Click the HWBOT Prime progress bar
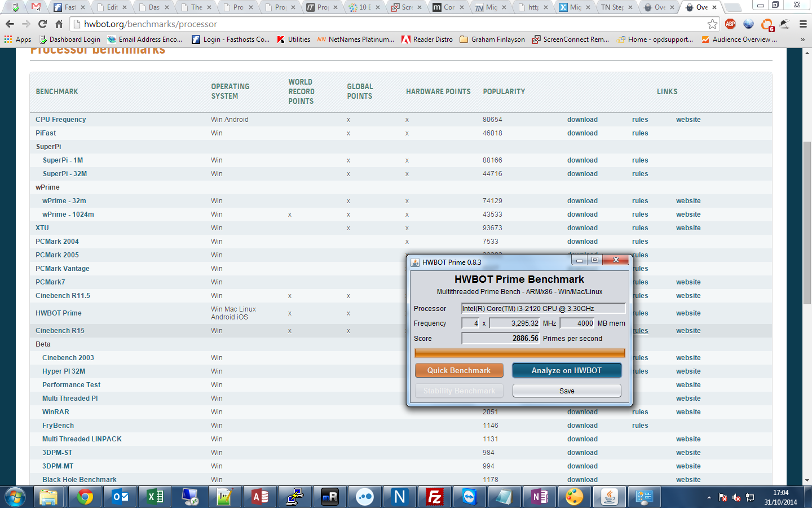Viewport: 812px width, 508px height. (519, 353)
